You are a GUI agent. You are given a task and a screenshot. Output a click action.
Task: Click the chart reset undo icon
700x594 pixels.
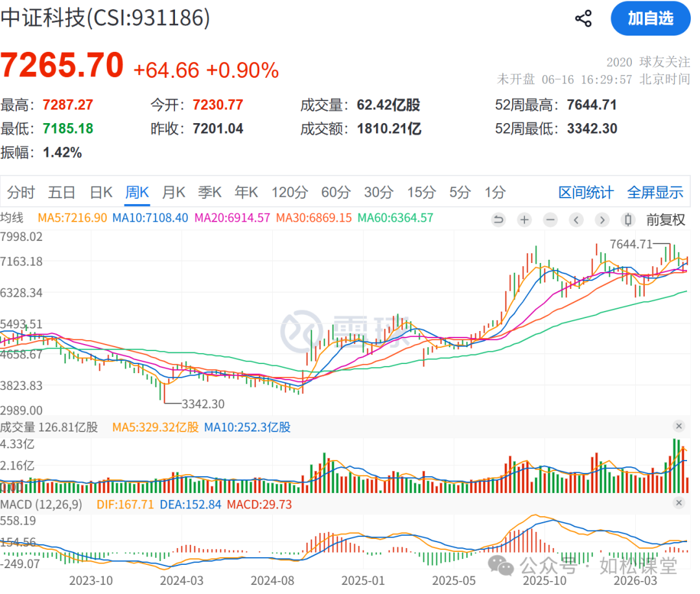498,220
